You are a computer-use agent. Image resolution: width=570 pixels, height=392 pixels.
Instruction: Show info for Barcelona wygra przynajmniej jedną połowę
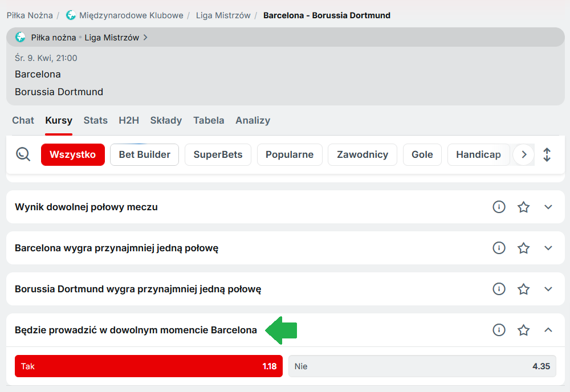pos(499,248)
